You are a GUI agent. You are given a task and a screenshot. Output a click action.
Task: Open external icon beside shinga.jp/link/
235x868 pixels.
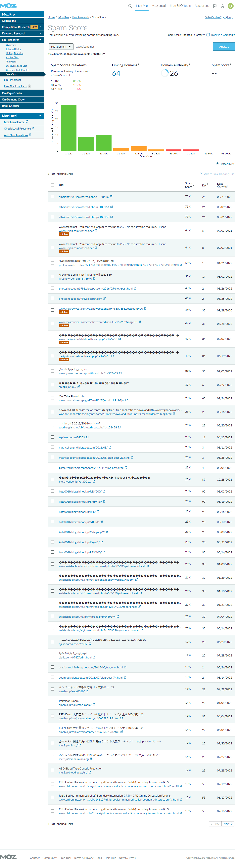(x=78, y=387)
